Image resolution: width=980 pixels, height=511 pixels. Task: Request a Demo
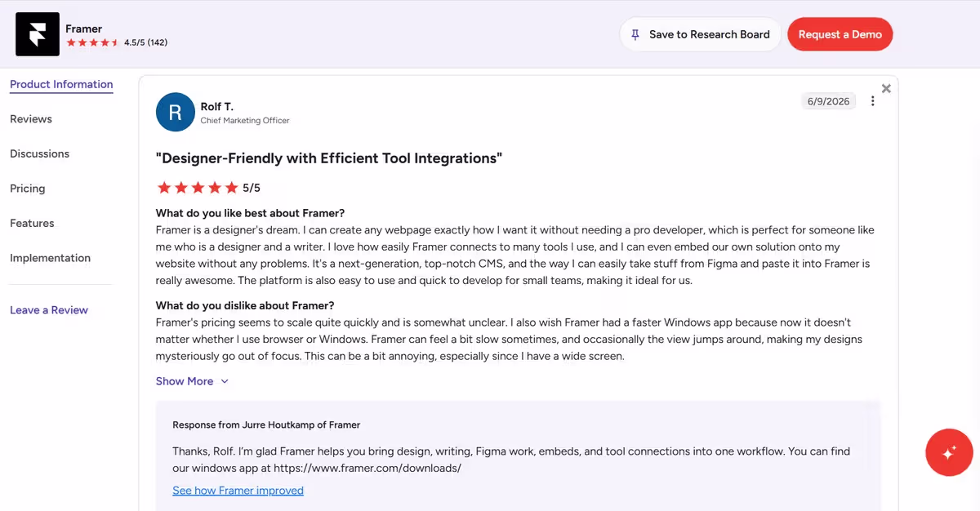pos(840,34)
